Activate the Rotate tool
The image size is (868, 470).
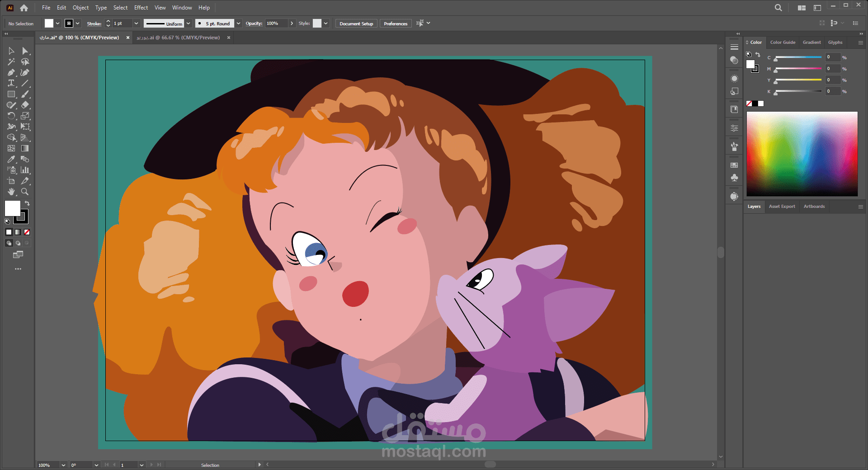click(x=11, y=116)
